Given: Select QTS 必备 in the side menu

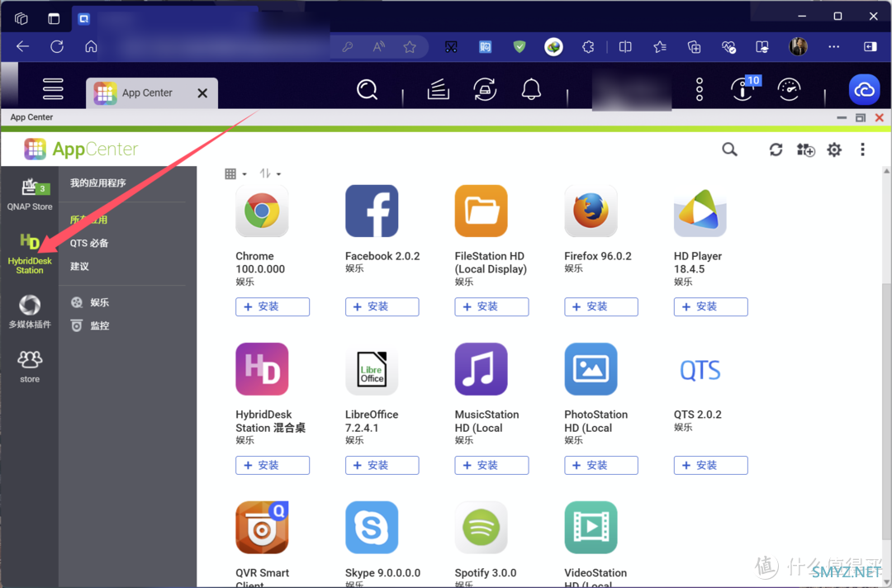Looking at the screenshot, I should point(88,243).
